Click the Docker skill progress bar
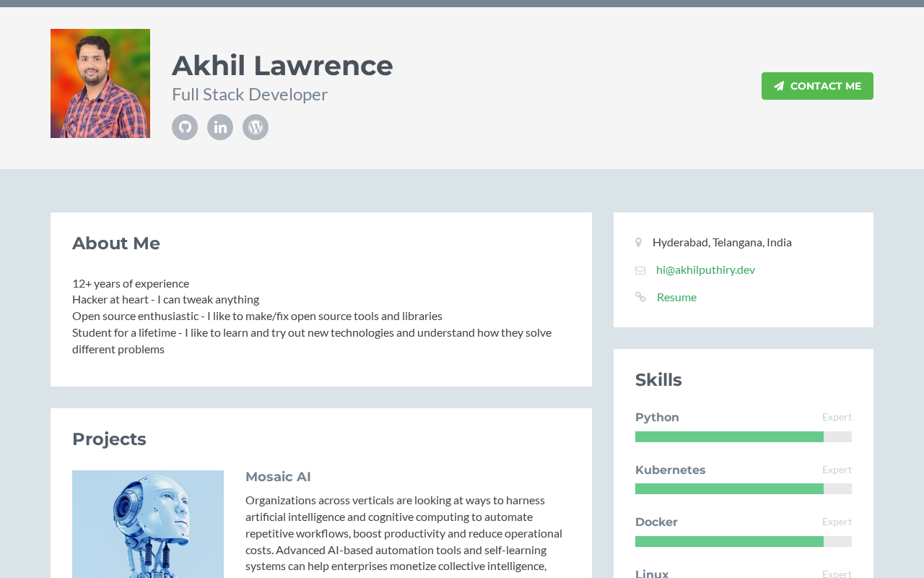This screenshot has height=578, width=924. point(743,542)
